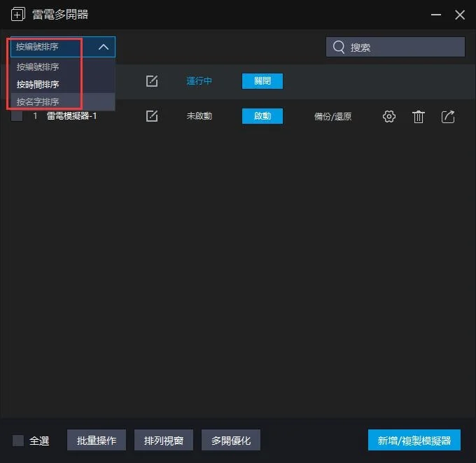The height and width of the screenshot is (463, 476).
Task: Click 新增/複製模擬器 button
Action: [x=414, y=440]
